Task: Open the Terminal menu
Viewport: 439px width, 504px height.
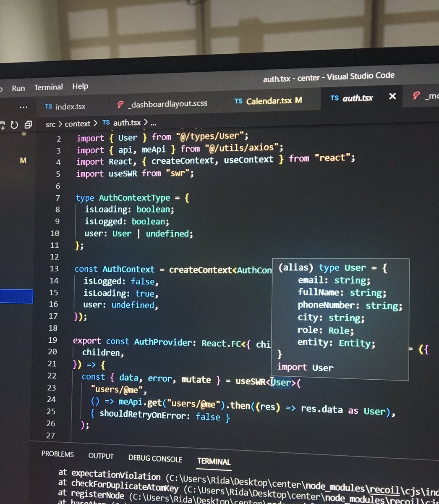Action: tap(49, 87)
